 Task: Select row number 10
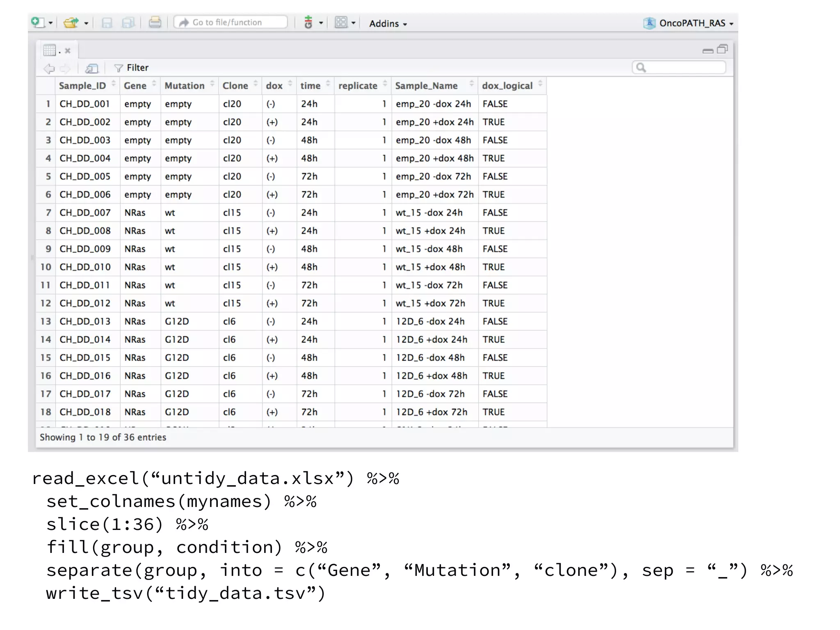tap(46, 267)
